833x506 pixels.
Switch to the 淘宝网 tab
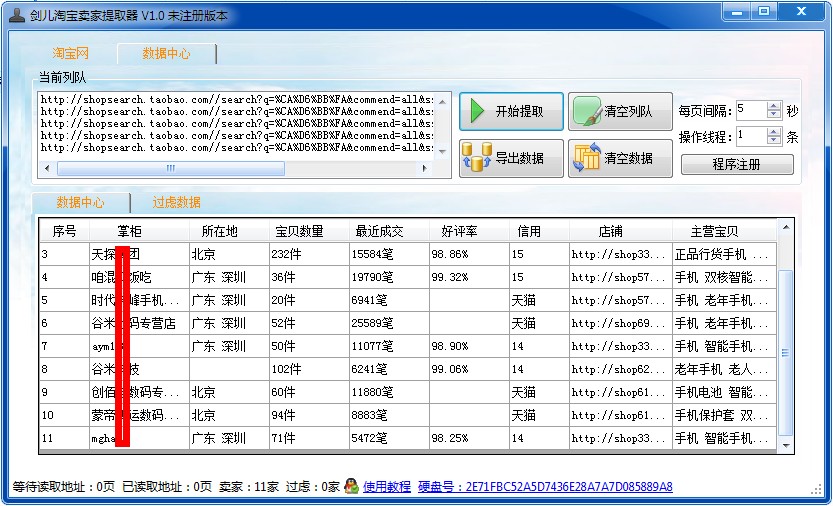point(71,53)
